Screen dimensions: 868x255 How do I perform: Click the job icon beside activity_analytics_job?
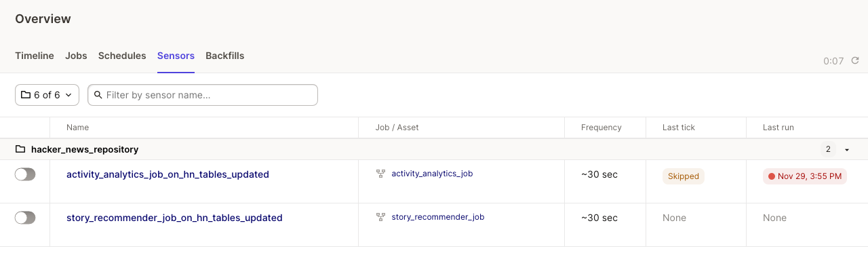pyautogui.click(x=381, y=174)
